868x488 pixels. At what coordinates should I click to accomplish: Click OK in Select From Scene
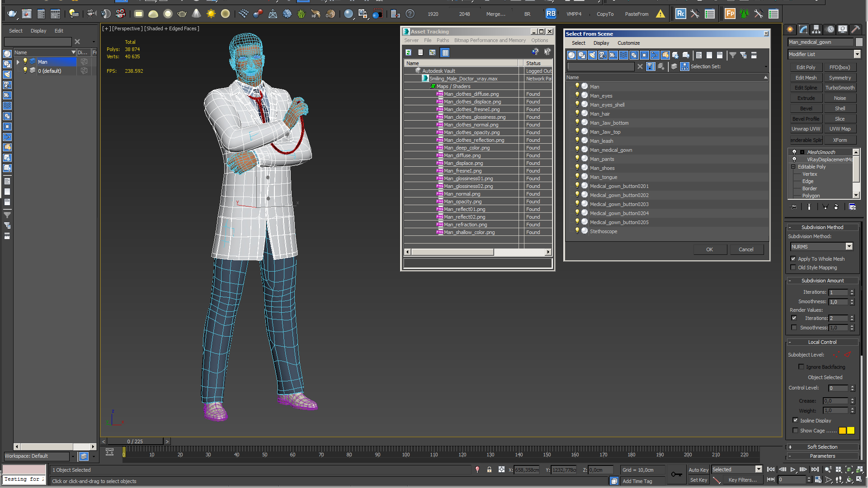pos(710,249)
